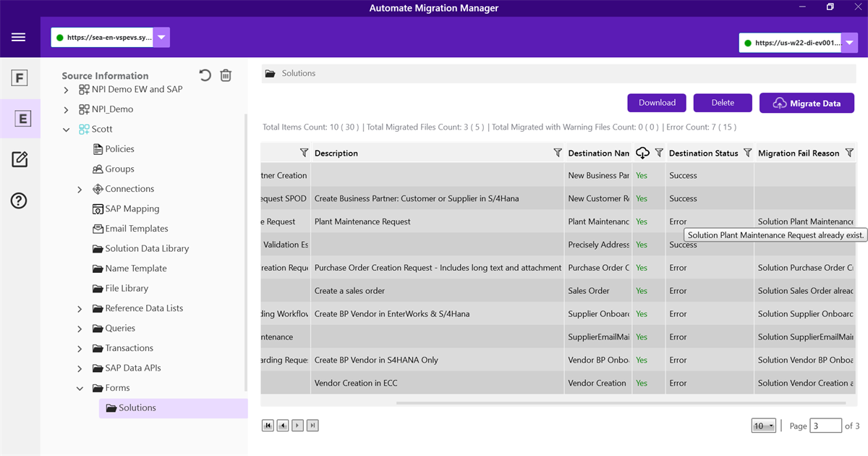Filter the Migration Fail Reason column

(849, 153)
